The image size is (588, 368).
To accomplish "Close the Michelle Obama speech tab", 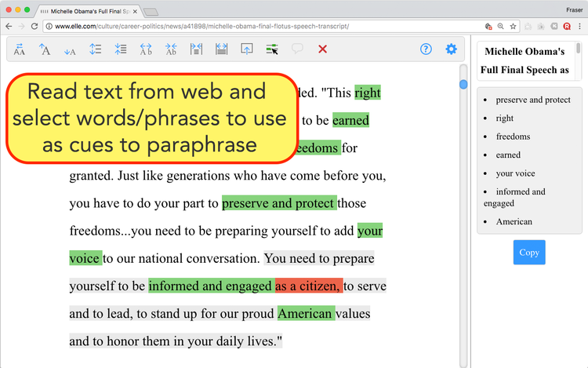I will pos(135,12).
